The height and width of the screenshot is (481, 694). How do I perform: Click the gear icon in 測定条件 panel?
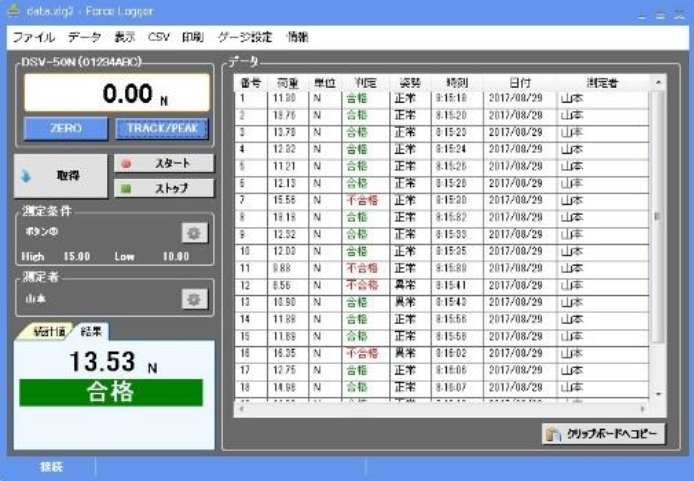coord(194,233)
